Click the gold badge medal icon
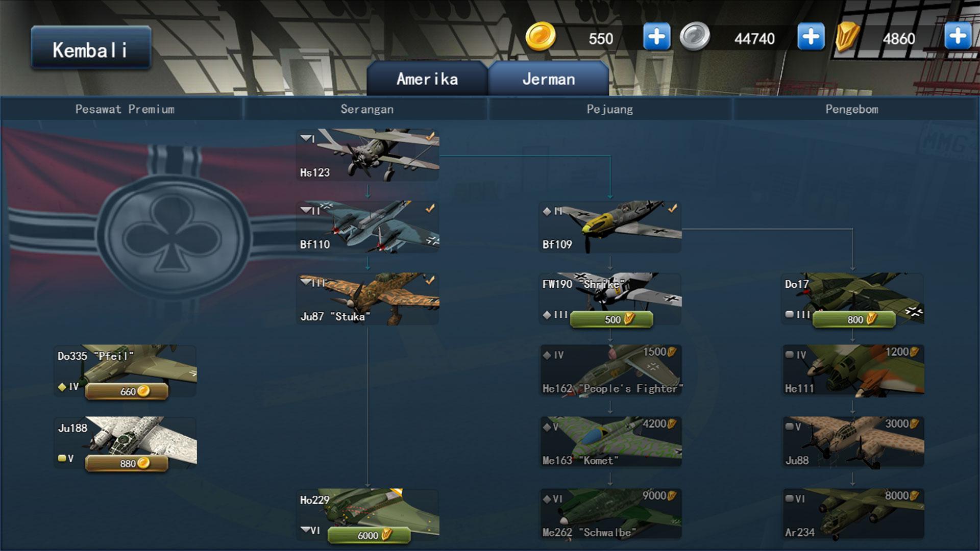Screen dimensions: 980x551 click(x=847, y=37)
